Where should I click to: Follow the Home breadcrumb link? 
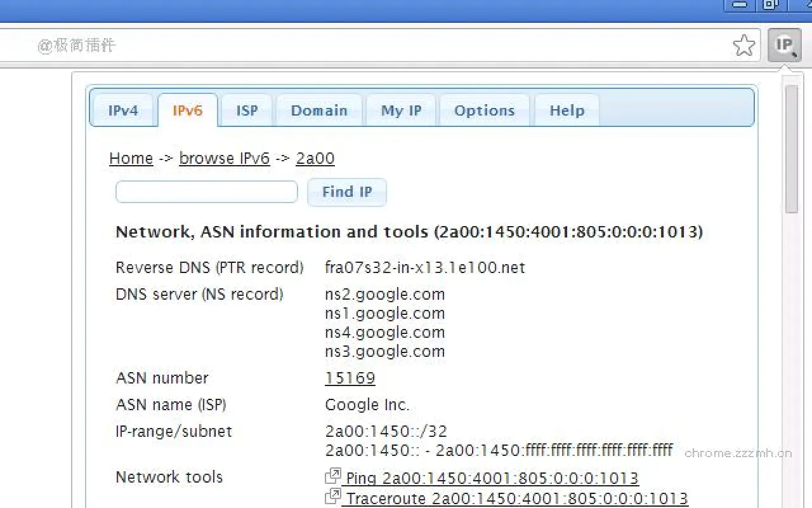click(131, 158)
